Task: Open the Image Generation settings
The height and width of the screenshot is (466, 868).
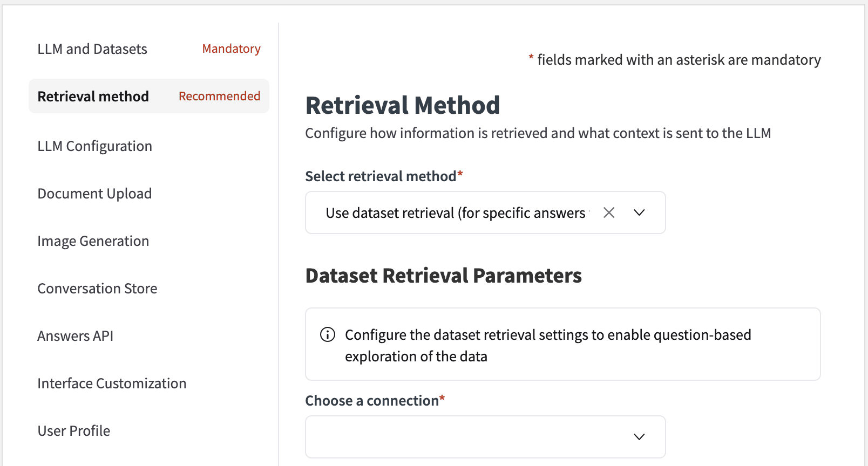Action: 93,241
